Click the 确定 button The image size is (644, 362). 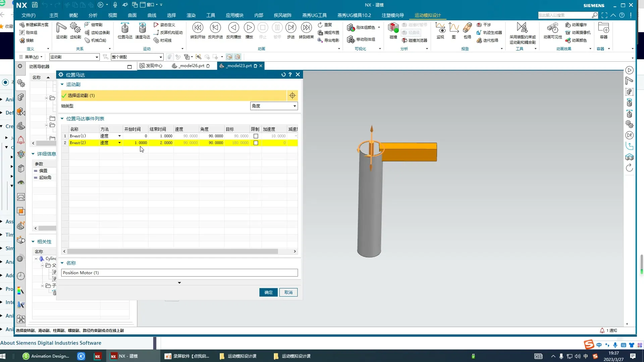click(x=268, y=293)
